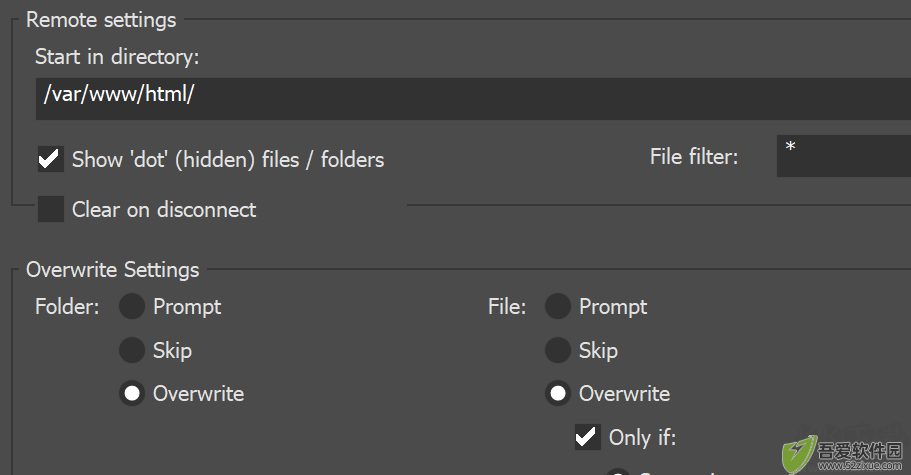Enable the Clear on disconnect checkbox

click(51, 209)
